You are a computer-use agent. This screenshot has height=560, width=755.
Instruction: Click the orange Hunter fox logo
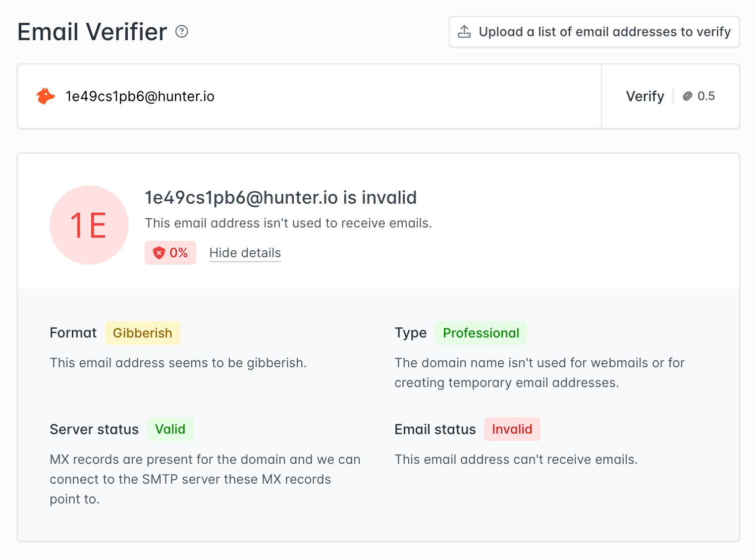coord(46,96)
